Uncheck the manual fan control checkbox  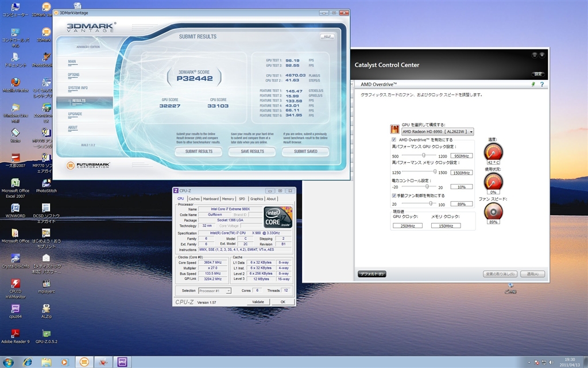coord(393,195)
